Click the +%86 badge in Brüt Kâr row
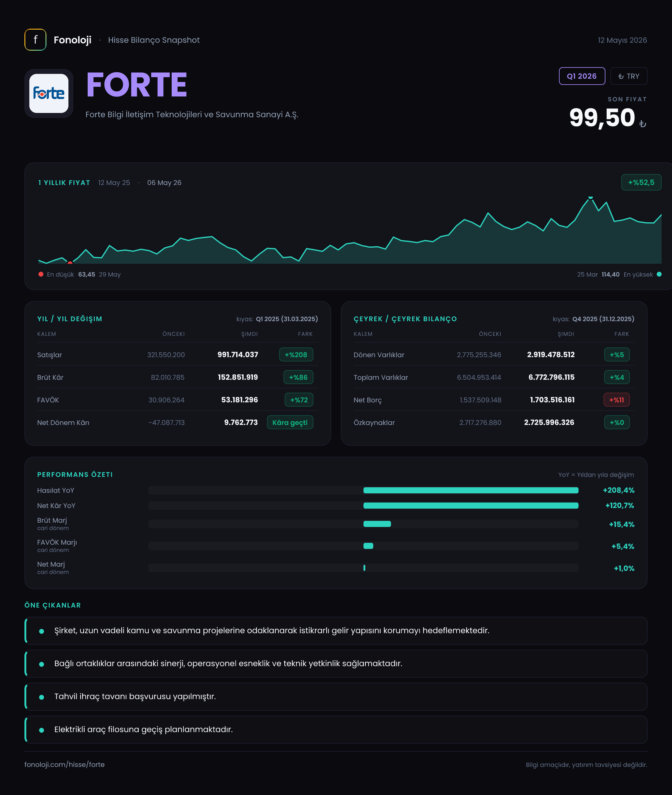The width and height of the screenshot is (672, 795). [x=298, y=377]
